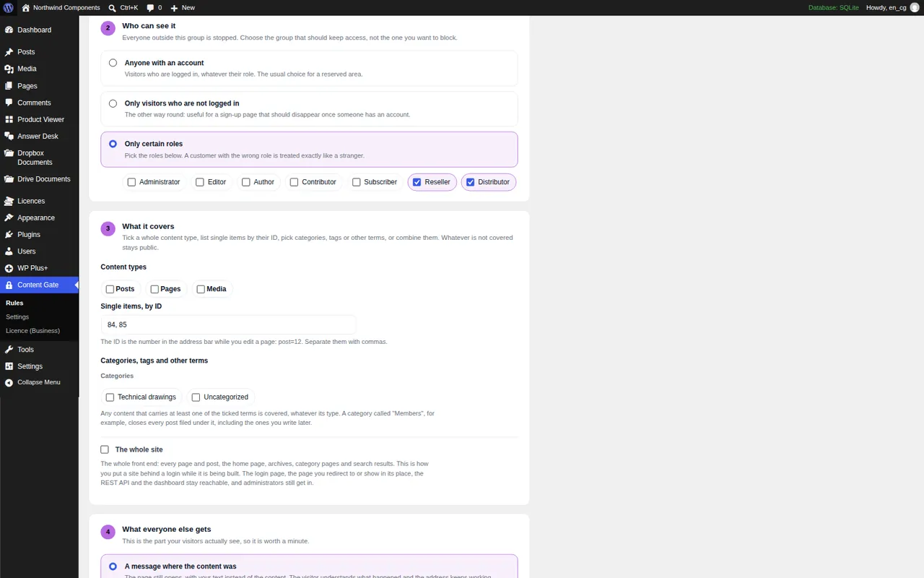Check the Media content type
The width and height of the screenshot is (924, 578).
(201, 289)
